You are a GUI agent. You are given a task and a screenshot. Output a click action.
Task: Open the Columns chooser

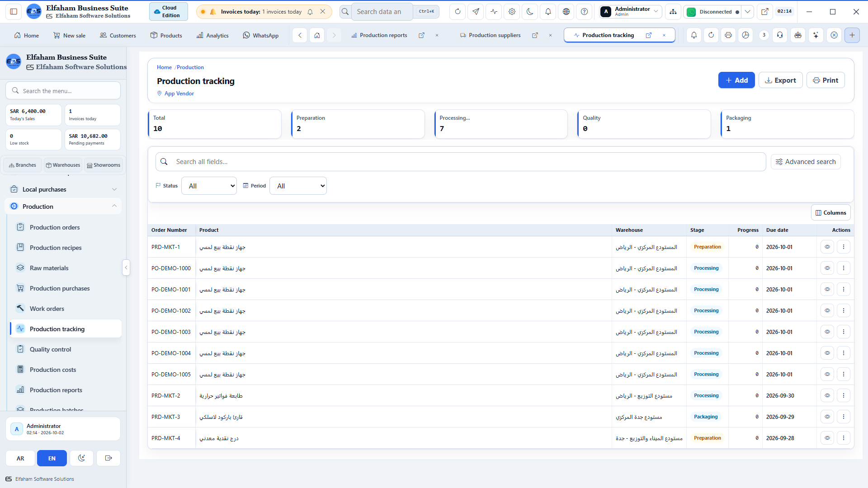(830, 213)
